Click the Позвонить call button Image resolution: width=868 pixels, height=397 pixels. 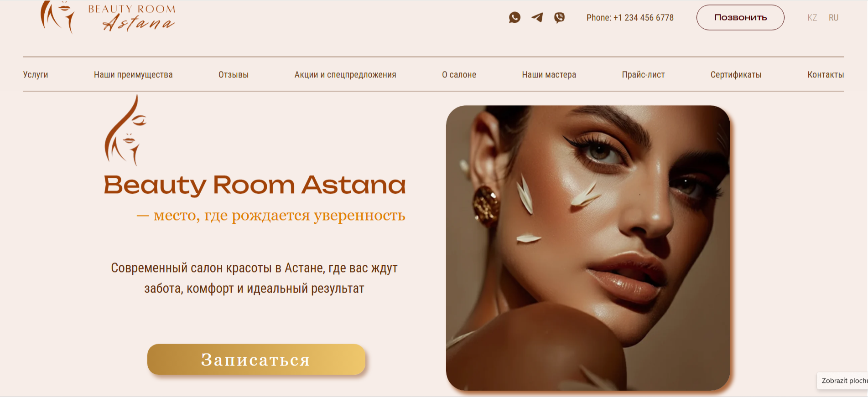coord(740,18)
